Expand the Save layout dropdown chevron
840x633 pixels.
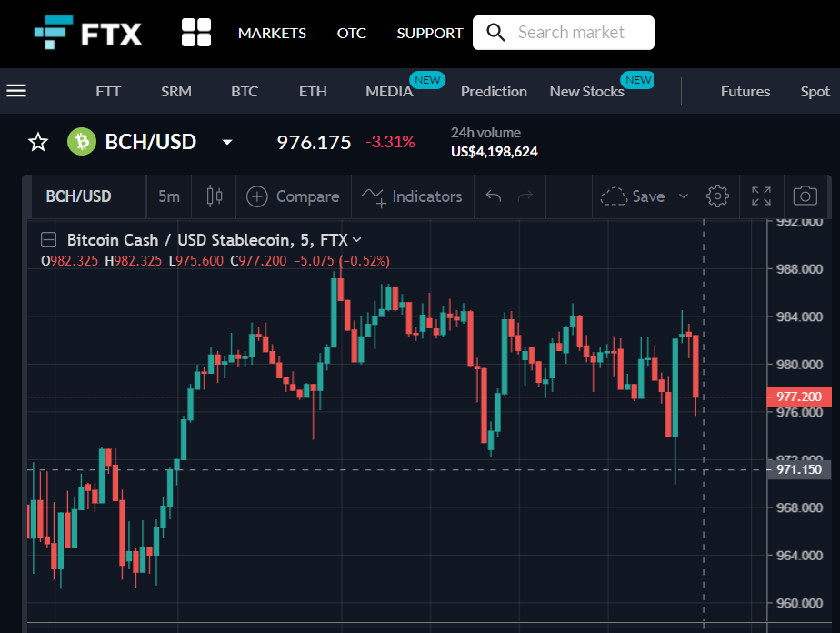[x=684, y=196]
